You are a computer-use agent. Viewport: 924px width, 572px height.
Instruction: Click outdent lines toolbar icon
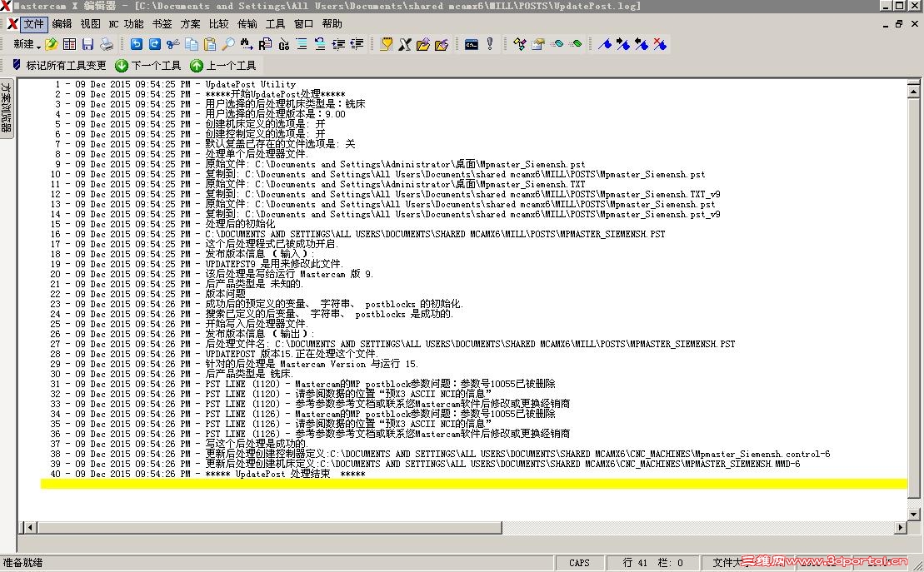[357, 44]
